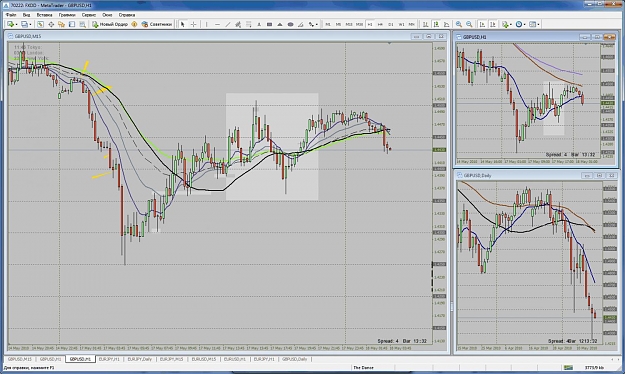Expand the templates dropdown arrow
This screenshot has width=625, height=374.
pos(539,24)
